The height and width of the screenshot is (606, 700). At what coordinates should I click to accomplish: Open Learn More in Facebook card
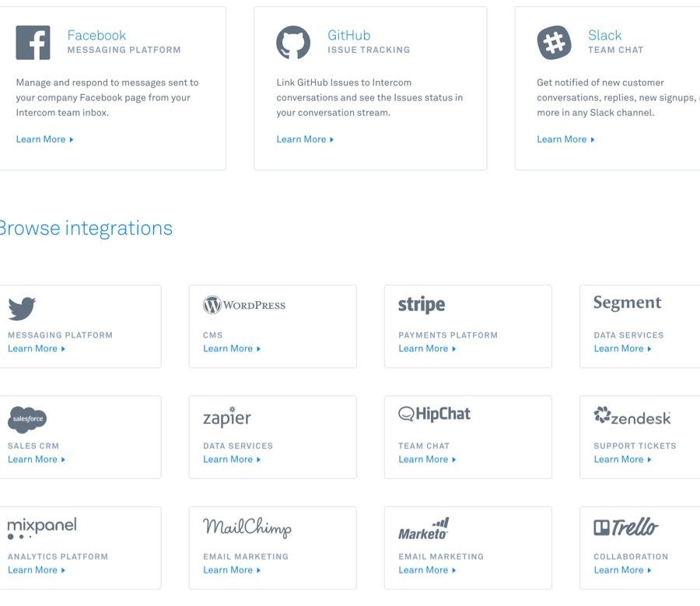point(44,139)
